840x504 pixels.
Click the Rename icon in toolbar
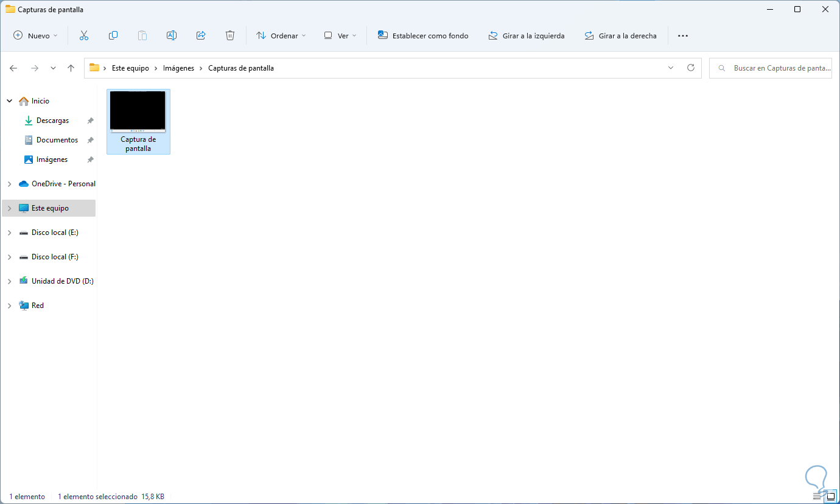[x=172, y=36]
